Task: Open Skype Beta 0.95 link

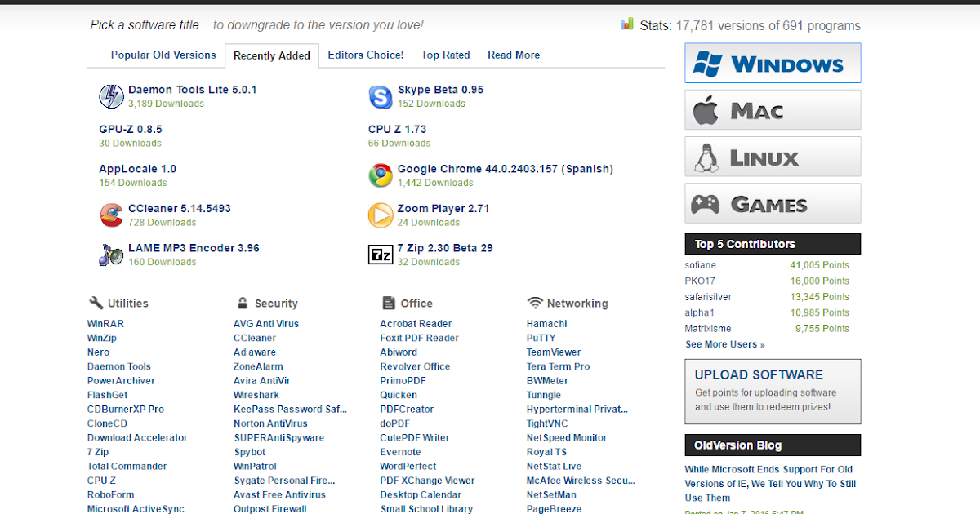Action: pyautogui.click(x=441, y=90)
